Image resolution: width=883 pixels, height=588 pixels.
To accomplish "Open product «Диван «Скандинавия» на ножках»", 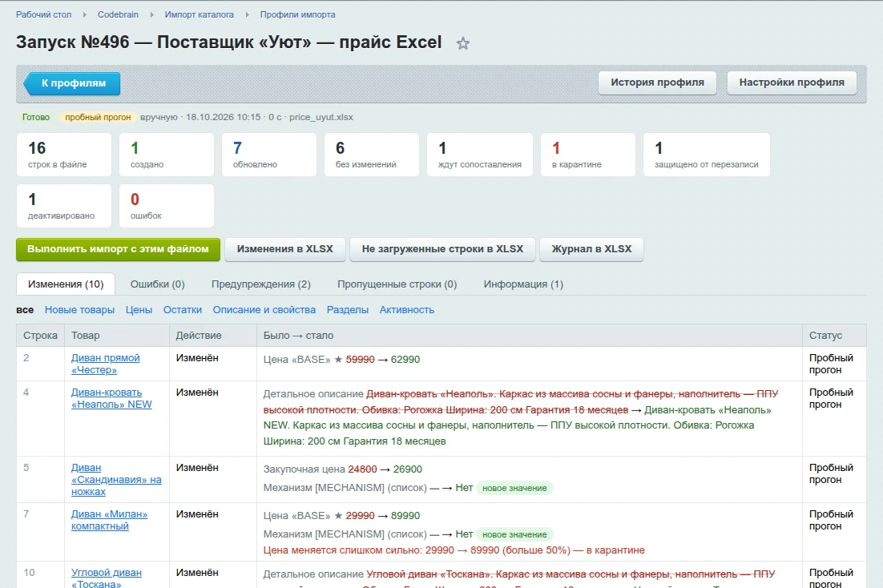I will (x=116, y=480).
